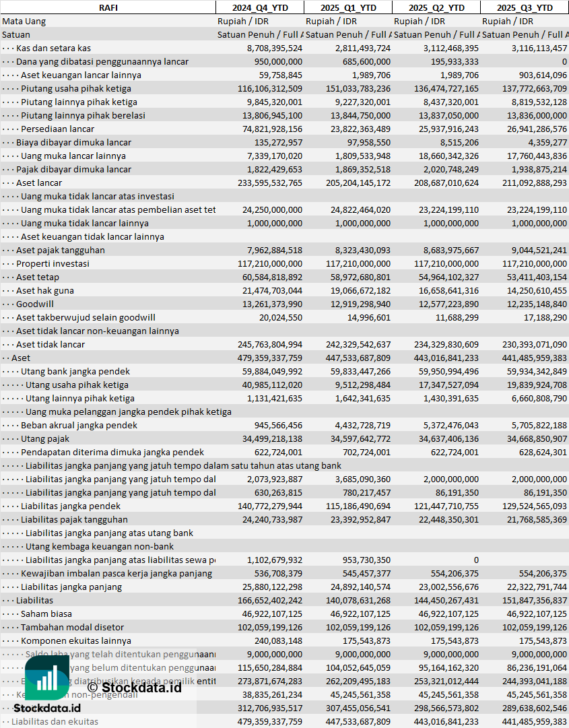Select the 2024_Q4_YTD column header
The width and height of the screenshot is (569, 728).
click(x=260, y=7)
